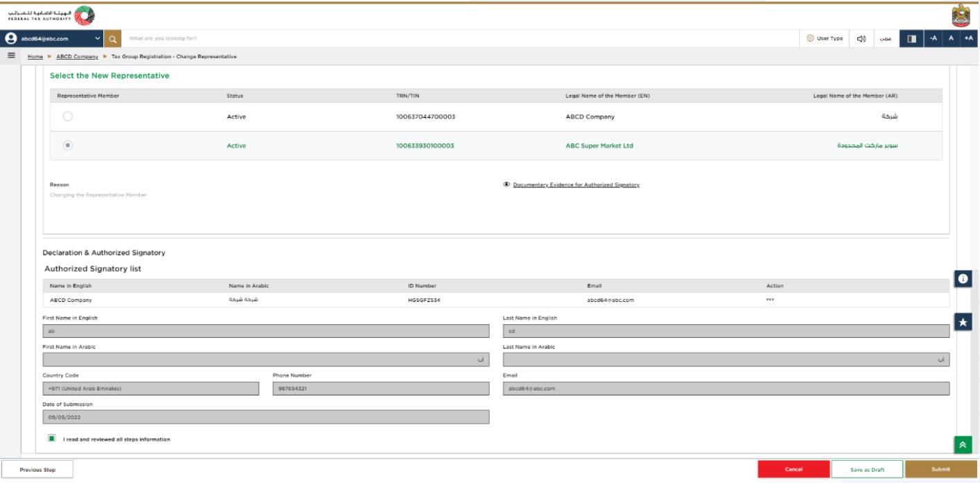Open the ABCD Company breadcrumb link
The width and height of the screenshot is (980, 483).
pos(77,56)
